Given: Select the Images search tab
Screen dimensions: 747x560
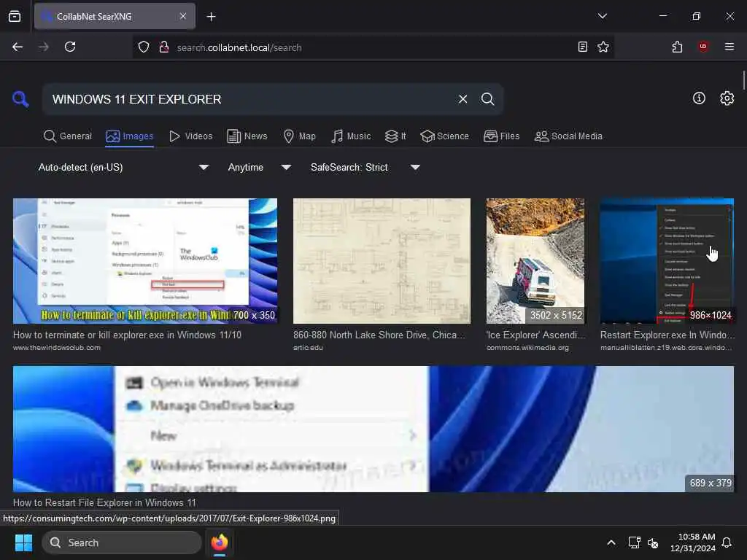Looking at the screenshot, I should 130,136.
